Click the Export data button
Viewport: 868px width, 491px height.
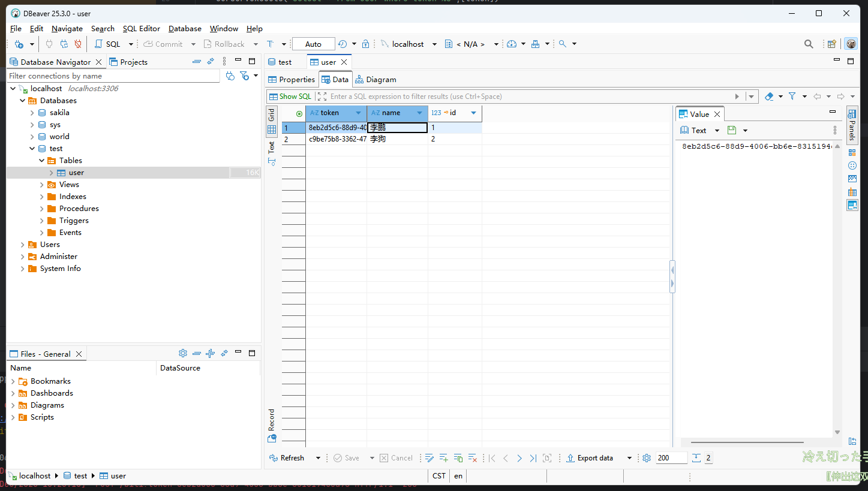click(x=590, y=458)
